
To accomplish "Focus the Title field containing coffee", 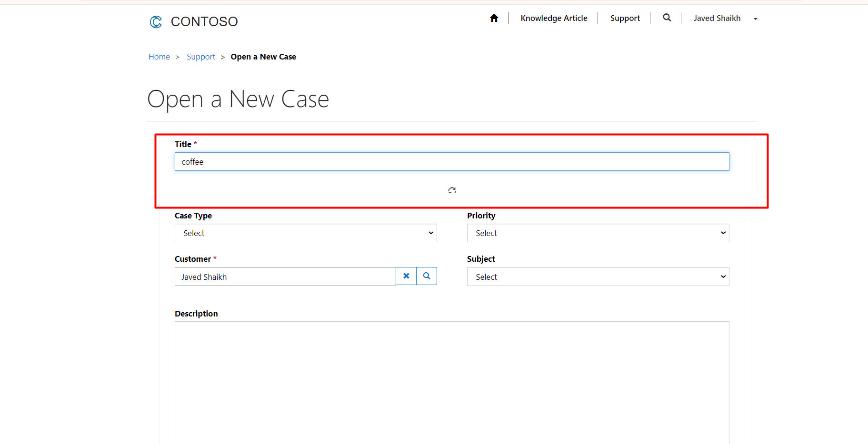I will click(452, 162).
